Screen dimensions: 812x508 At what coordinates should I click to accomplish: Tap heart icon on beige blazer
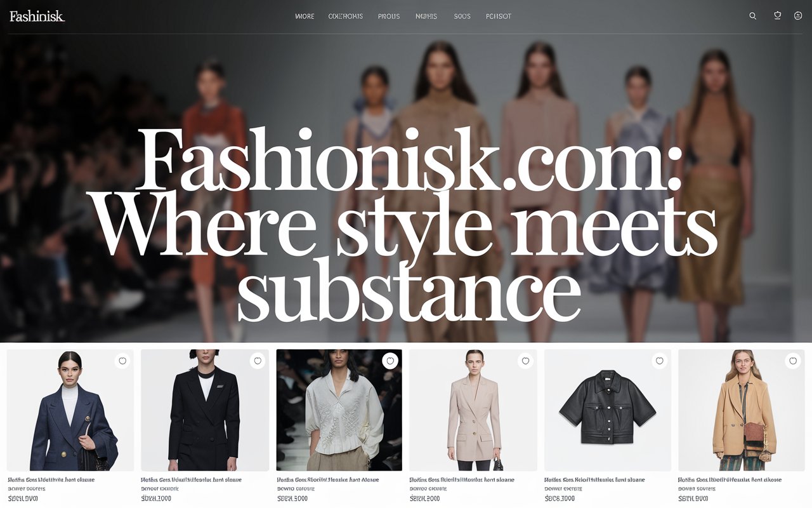pyautogui.click(x=525, y=361)
